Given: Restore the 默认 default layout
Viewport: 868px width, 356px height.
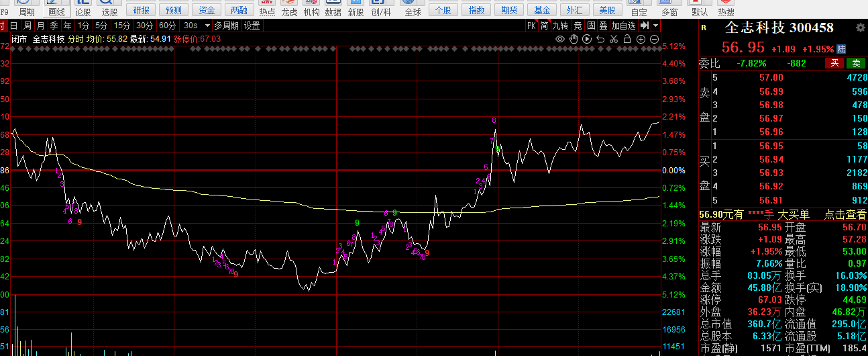Looking at the screenshot, I should pos(700,8).
